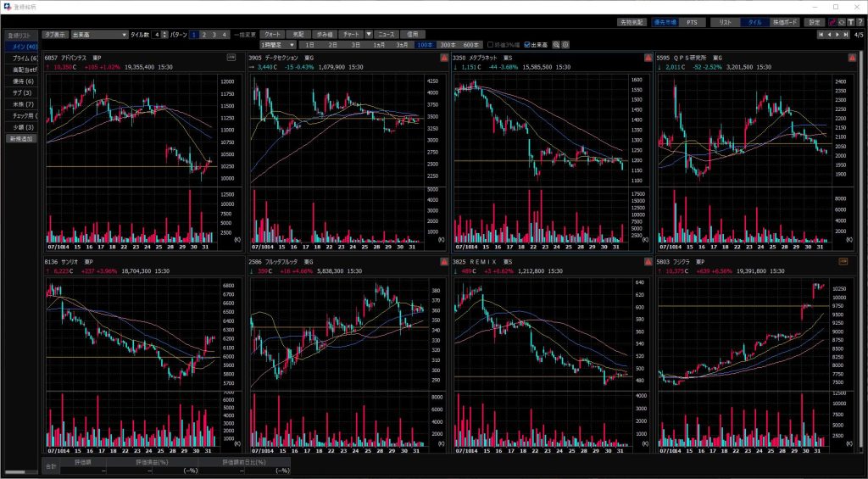Click the 新規追加 button in sidebar
Viewport: 868px width, 479px height.
pyautogui.click(x=20, y=138)
